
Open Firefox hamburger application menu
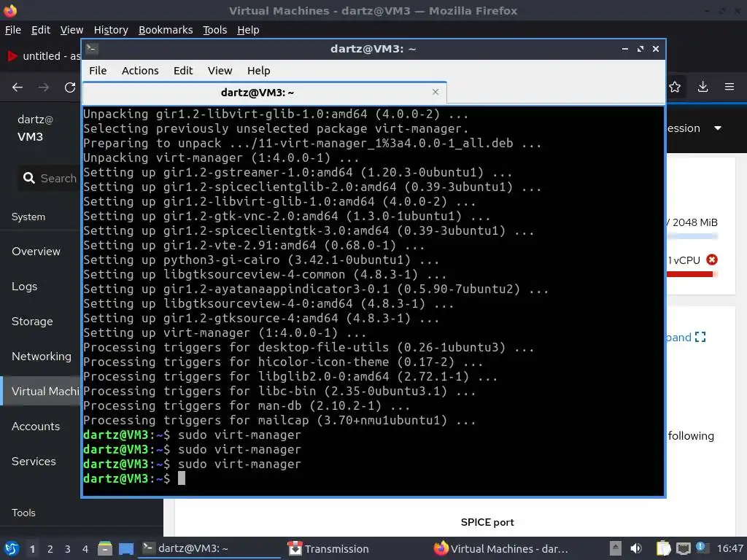tap(729, 87)
